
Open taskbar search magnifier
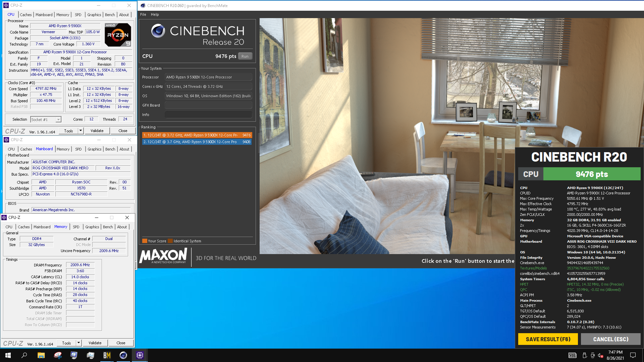tap(24, 355)
